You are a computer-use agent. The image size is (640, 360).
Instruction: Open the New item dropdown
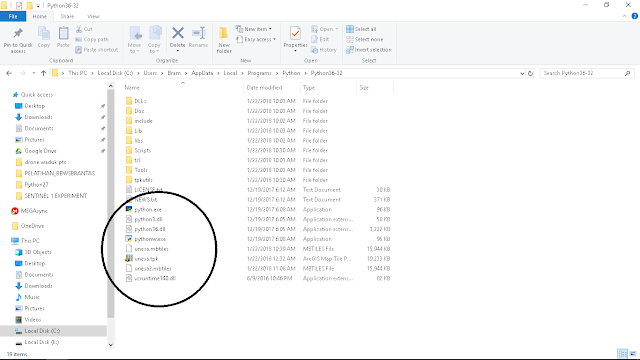253,29
